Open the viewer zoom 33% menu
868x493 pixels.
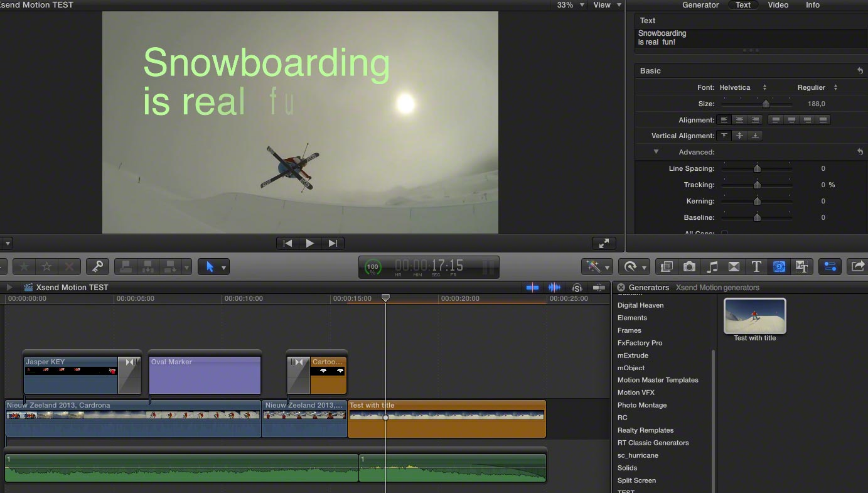(571, 5)
